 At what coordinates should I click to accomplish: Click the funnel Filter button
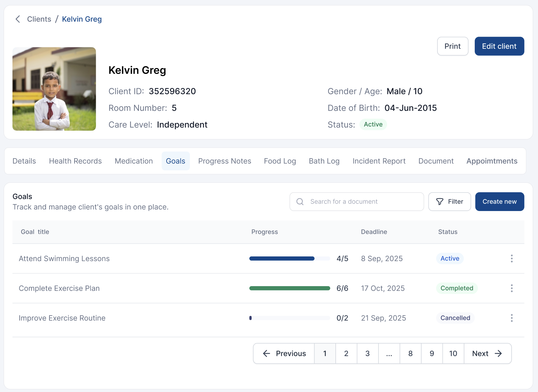449,202
